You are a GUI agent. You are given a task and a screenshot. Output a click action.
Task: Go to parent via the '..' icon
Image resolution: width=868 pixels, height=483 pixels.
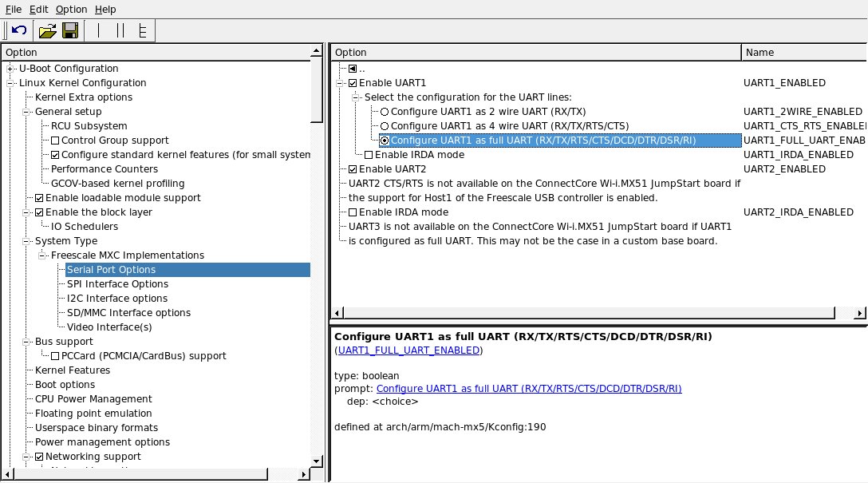coord(353,69)
